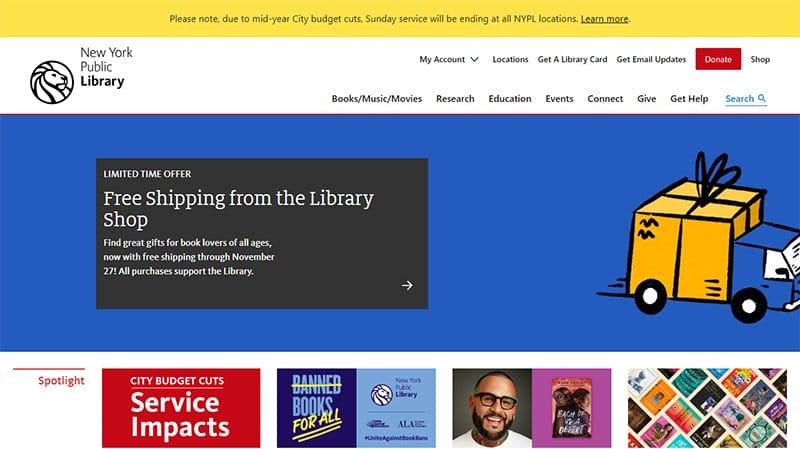Click the Free Shipping from the Library Shop headline

238,208
